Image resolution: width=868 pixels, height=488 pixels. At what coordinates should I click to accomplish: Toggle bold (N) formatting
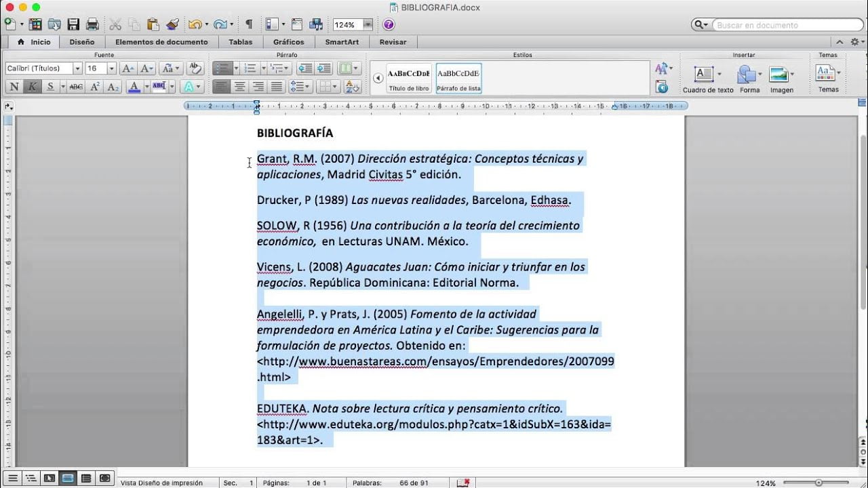coord(14,87)
